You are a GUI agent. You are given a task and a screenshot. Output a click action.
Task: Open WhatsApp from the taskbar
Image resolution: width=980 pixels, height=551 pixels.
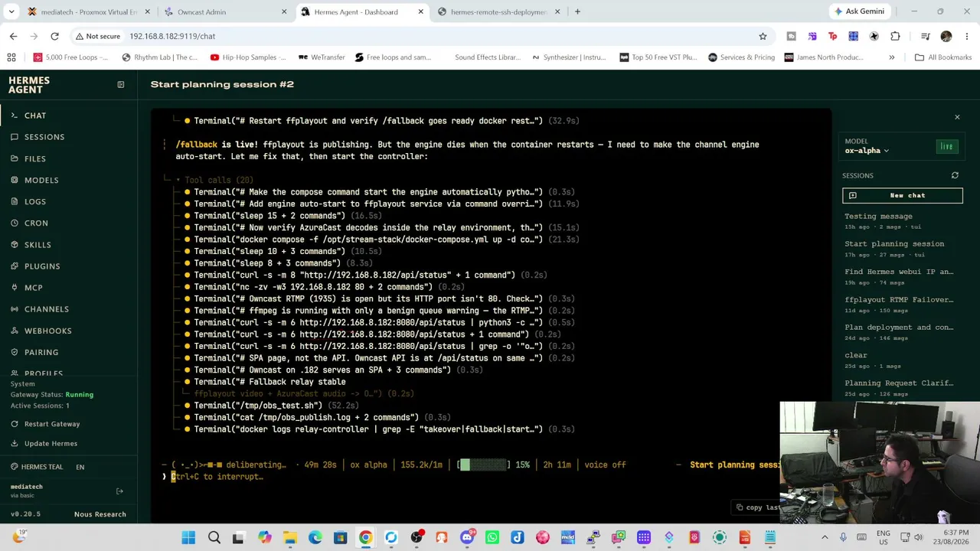[x=492, y=538]
